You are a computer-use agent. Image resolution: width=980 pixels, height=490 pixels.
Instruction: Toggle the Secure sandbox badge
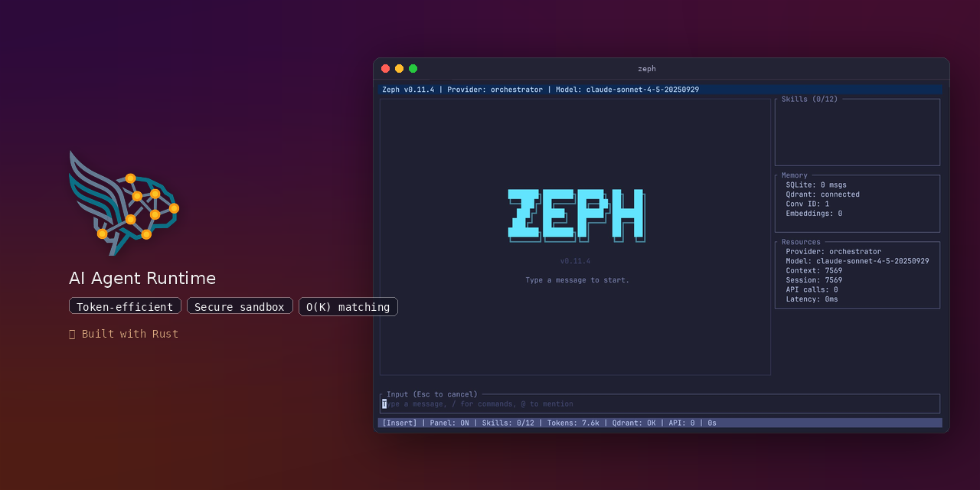tap(240, 305)
